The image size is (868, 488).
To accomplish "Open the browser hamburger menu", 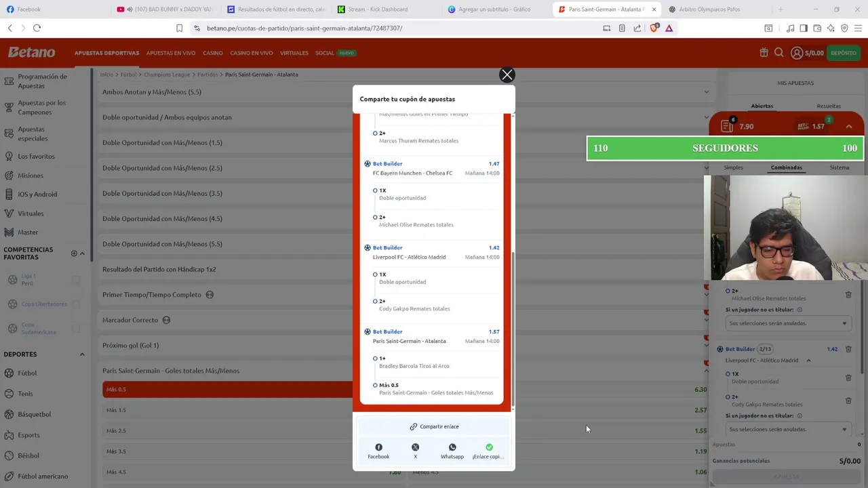I will click(x=858, y=28).
